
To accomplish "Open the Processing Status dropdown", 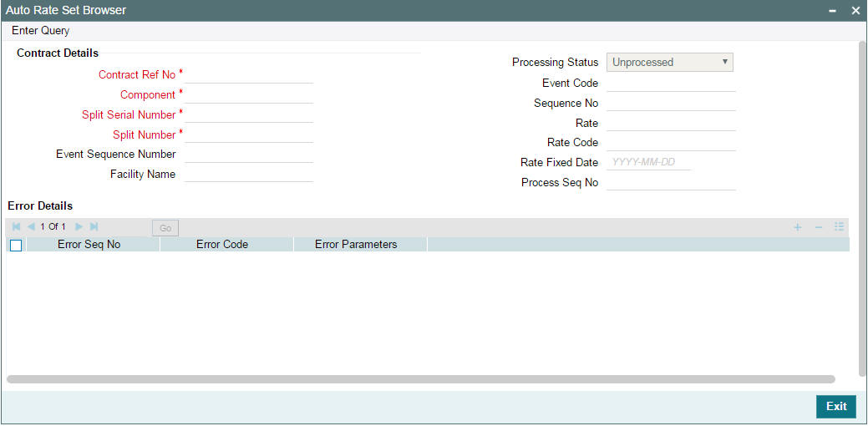I will 670,63.
